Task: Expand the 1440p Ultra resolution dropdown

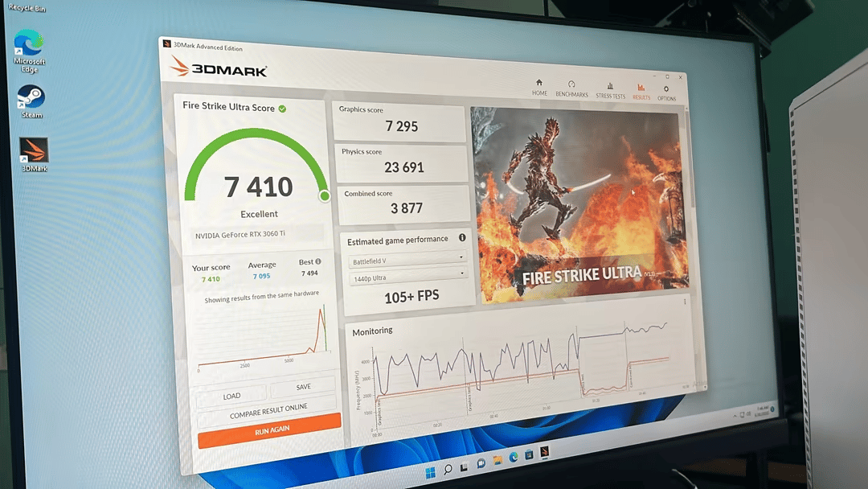Action: [408, 276]
